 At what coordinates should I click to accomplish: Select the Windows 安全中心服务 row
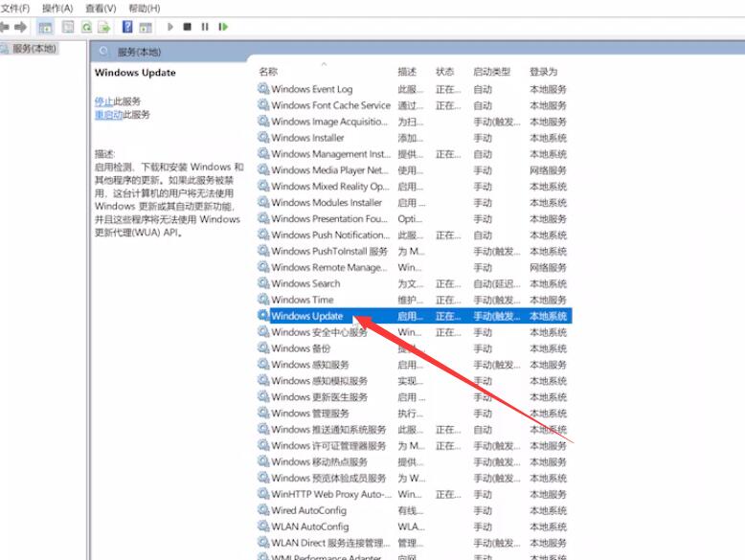click(414, 332)
